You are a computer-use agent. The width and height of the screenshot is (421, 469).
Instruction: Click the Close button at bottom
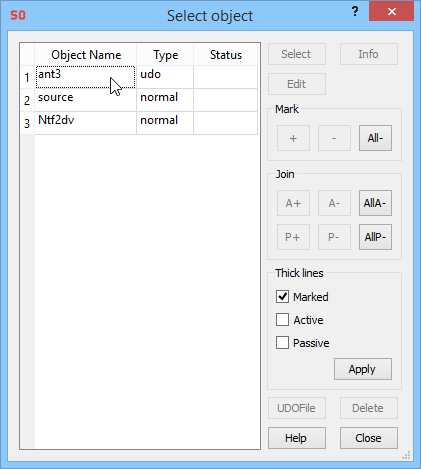tap(369, 438)
